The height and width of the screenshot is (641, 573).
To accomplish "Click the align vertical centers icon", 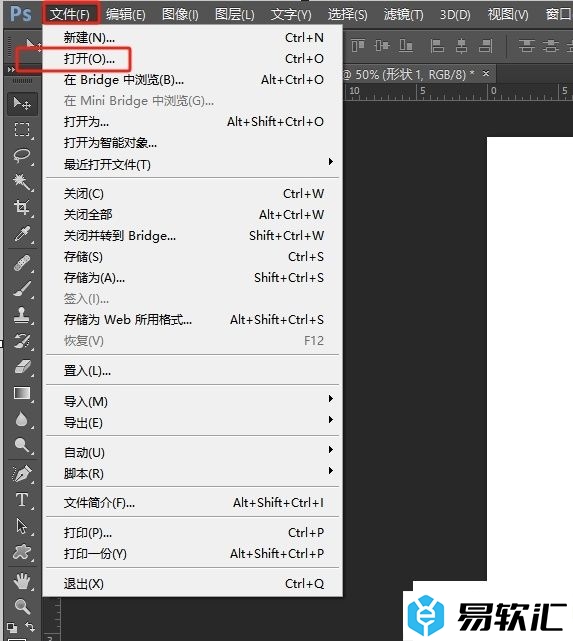I will coord(382,46).
